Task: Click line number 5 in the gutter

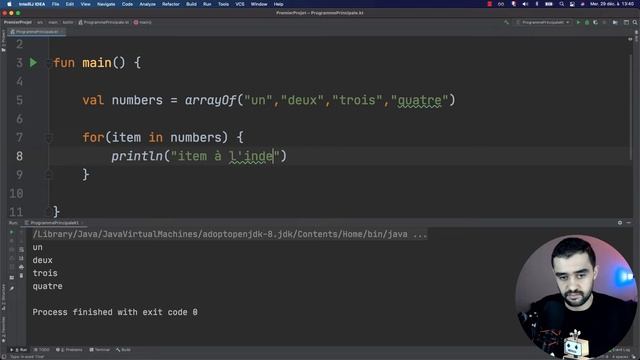Action: pyautogui.click(x=19, y=100)
